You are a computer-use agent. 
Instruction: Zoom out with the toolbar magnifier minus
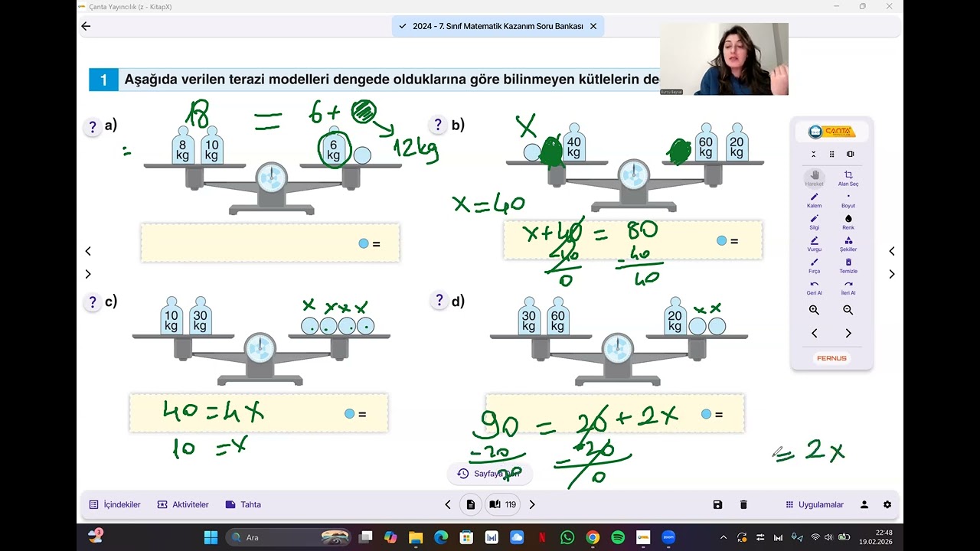(848, 310)
